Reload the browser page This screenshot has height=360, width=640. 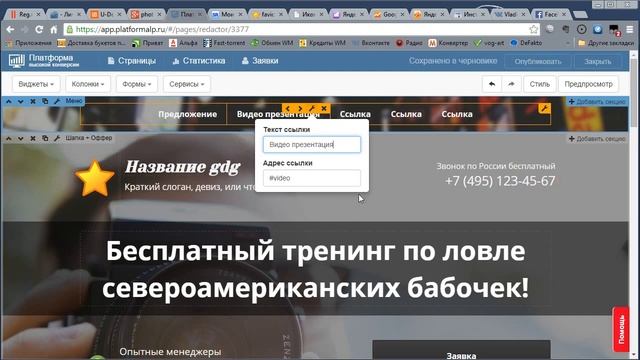pyautogui.click(x=39, y=29)
